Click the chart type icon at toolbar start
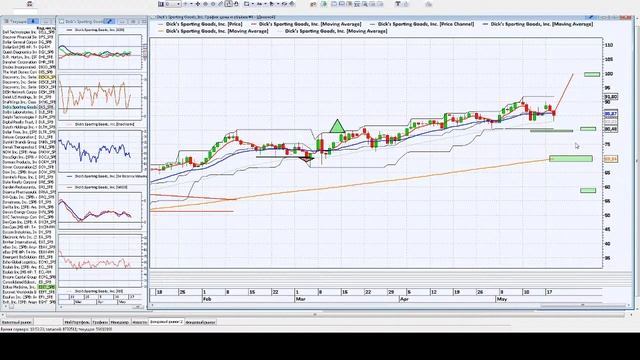The width and height of the screenshot is (640, 360). [x=161, y=4]
